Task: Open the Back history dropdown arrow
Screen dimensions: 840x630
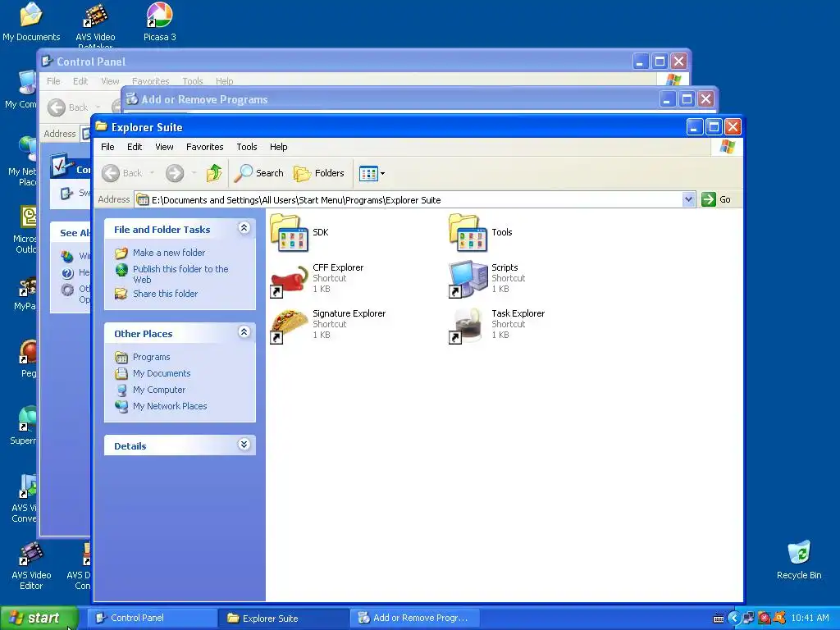Action: click(152, 173)
